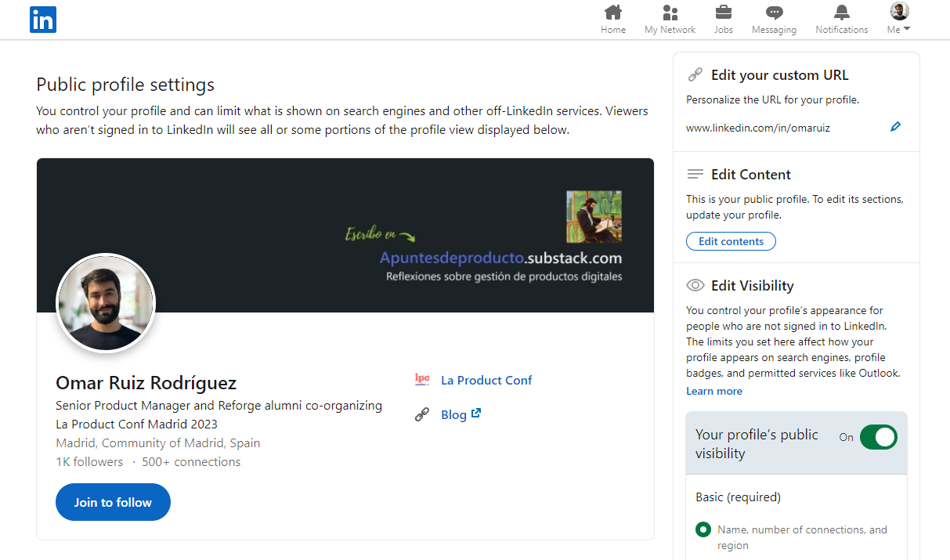The image size is (950, 560).
Task: Click the Edit your custom URL heading
Action: point(779,75)
